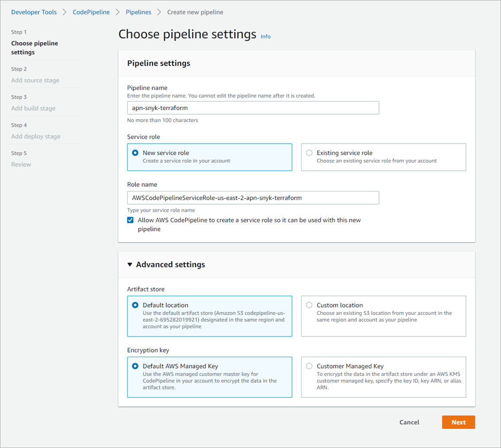The image size is (501, 448).
Task: Click the Pipeline name input field
Action: pos(253,108)
